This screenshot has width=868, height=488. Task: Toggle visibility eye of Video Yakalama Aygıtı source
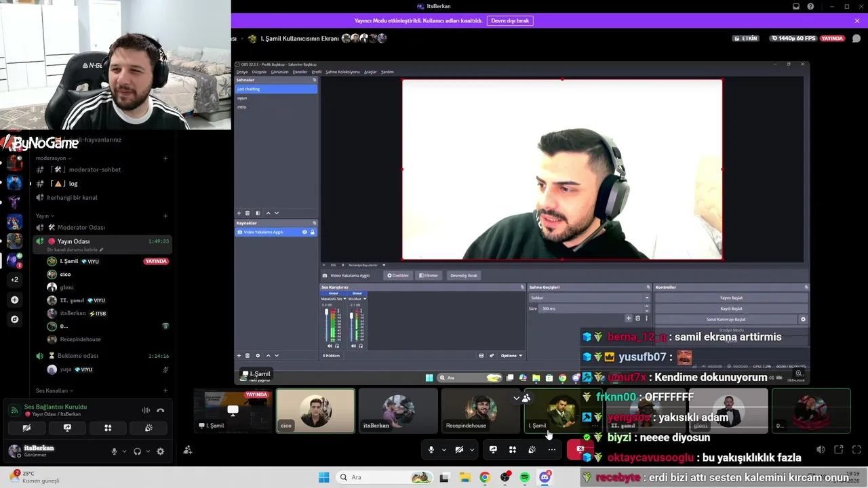point(304,232)
